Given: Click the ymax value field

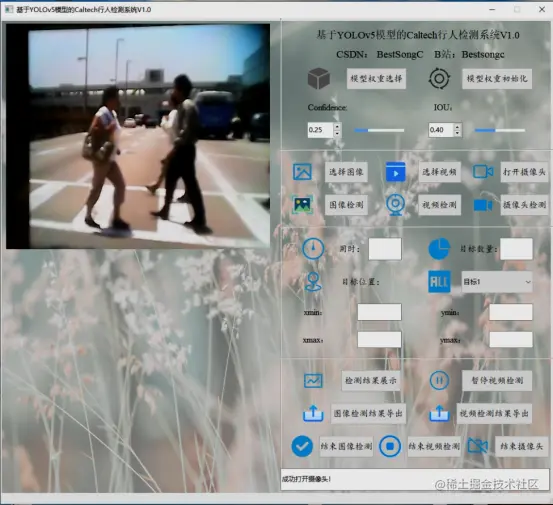Looking at the screenshot, I should (x=511, y=340).
